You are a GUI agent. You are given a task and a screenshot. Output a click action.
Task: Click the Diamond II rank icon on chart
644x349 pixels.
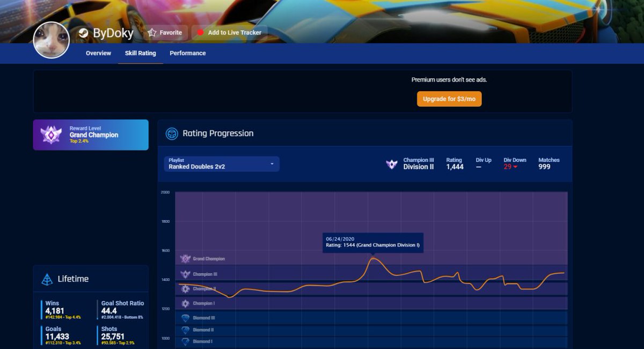coord(186,330)
